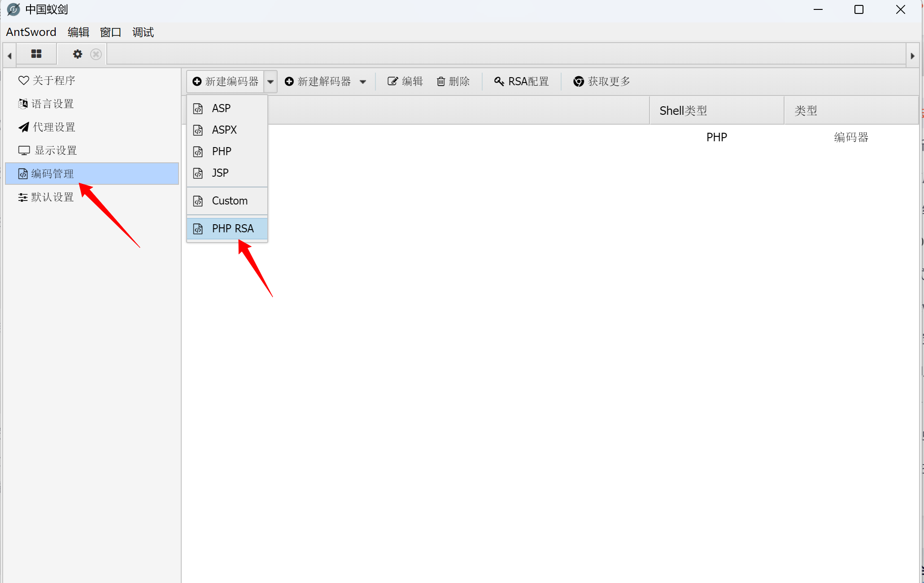Open 关于程序 heart item in sidebar
Viewport: 924px width, 583px height.
click(x=47, y=80)
